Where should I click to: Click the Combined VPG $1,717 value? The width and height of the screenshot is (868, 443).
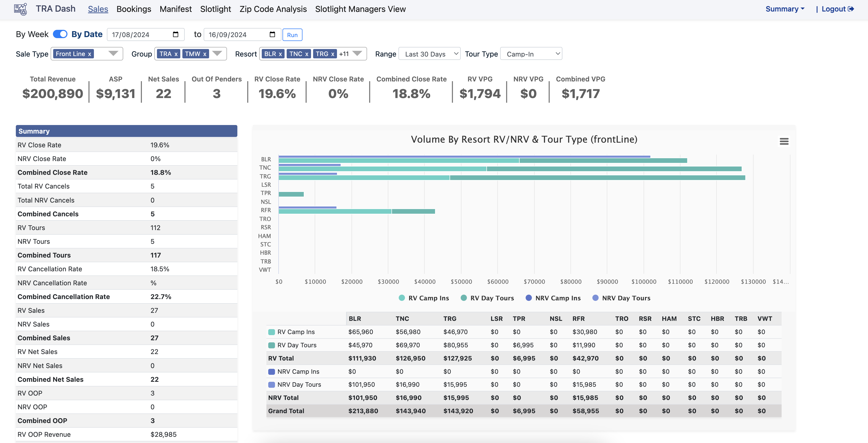click(x=581, y=94)
